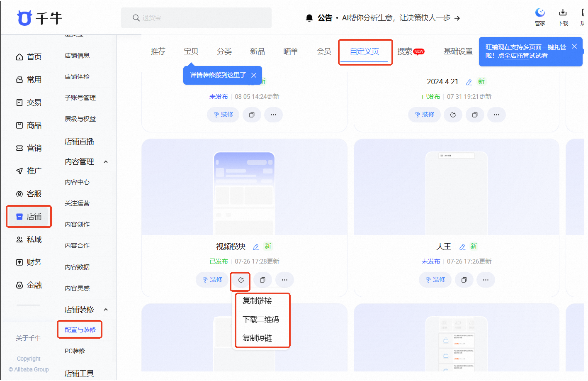Screen dimensions: 588x381
Task: Open 营销 section in sidebar
Action: [x=29, y=148]
